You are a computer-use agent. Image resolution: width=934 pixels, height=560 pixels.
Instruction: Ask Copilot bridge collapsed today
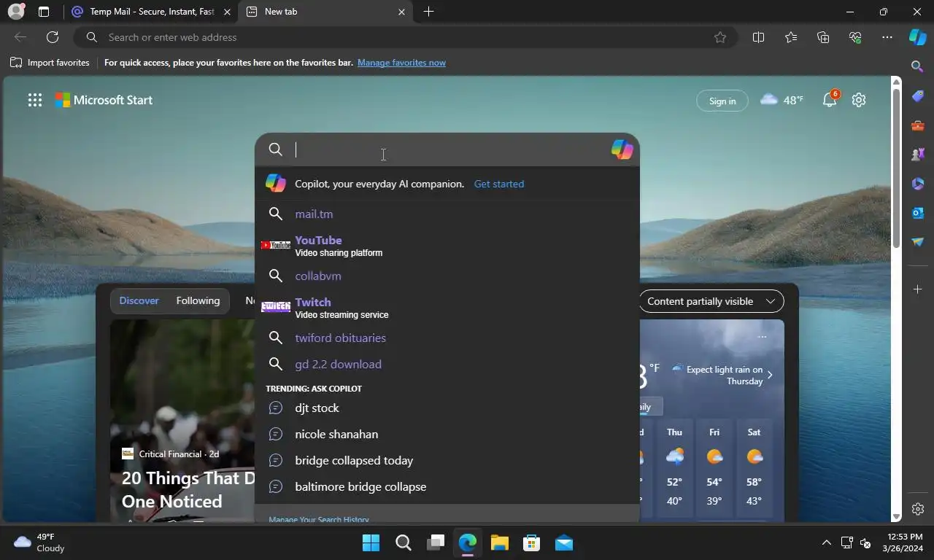click(x=447, y=460)
